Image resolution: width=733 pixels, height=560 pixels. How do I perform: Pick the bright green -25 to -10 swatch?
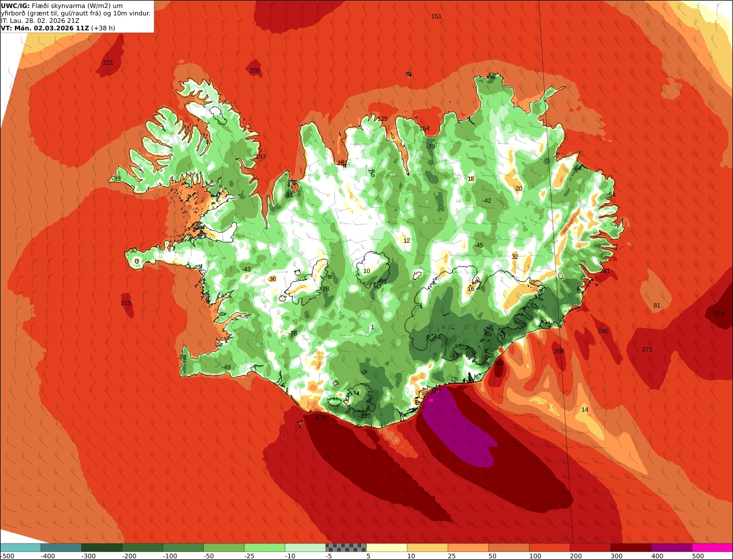[x=265, y=547]
